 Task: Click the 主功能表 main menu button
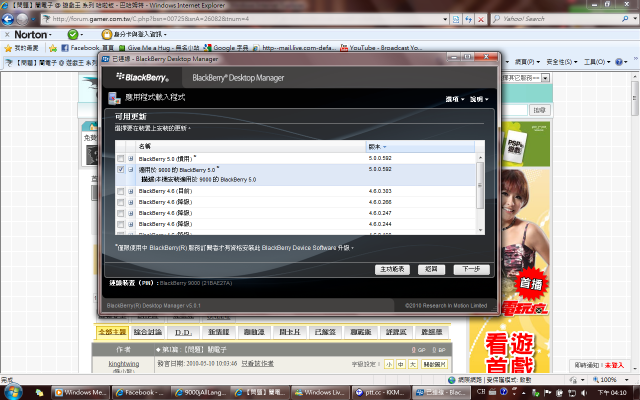(x=392, y=269)
